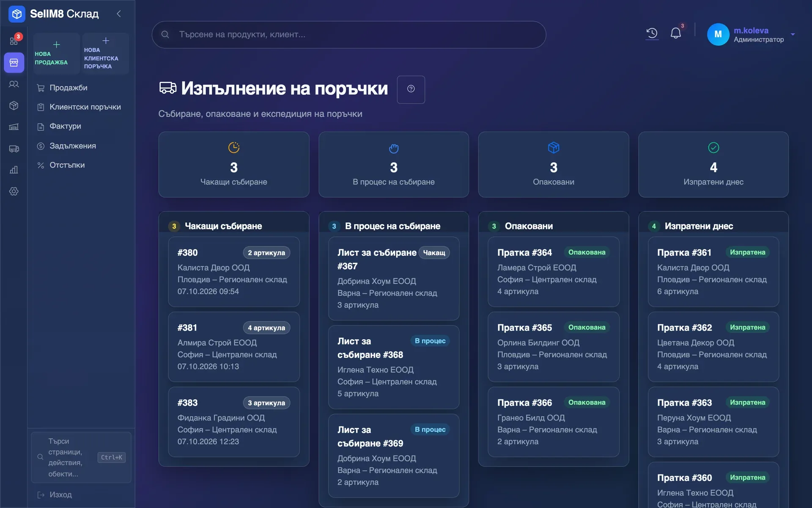
Task: Open the warehouse icon in the sidebar rail
Action: (x=14, y=127)
